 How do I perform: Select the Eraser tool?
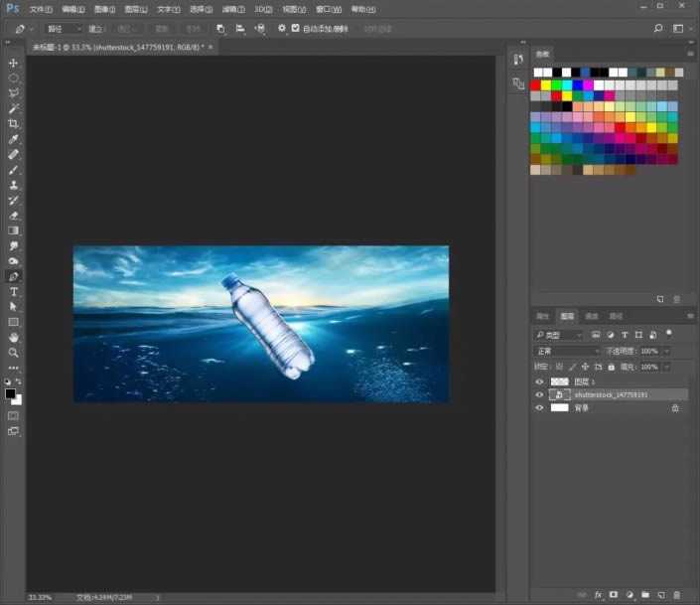point(14,216)
